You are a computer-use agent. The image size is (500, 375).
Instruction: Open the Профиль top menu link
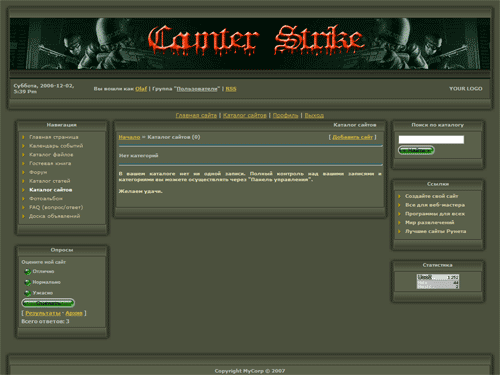point(285,115)
